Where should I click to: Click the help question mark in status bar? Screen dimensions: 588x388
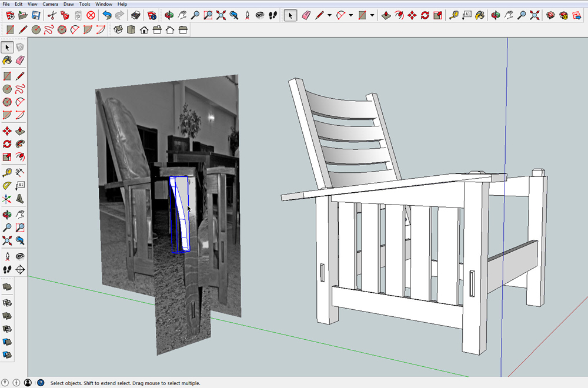click(x=41, y=383)
